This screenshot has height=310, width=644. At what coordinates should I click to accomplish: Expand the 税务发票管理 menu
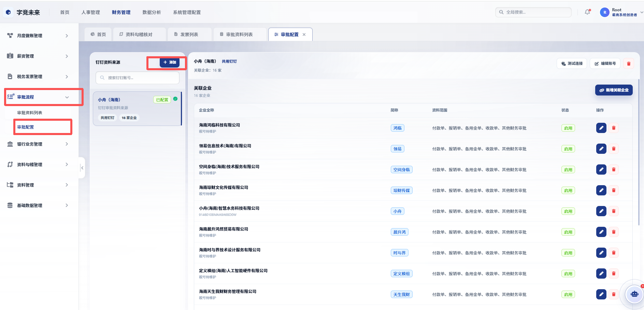pyautogui.click(x=67, y=76)
